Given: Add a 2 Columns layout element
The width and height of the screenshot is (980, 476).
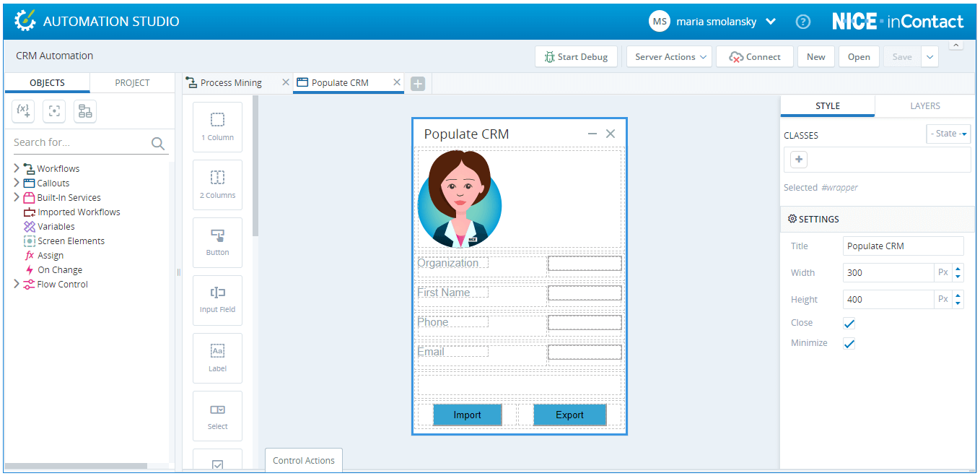Looking at the screenshot, I should point(217,184).
